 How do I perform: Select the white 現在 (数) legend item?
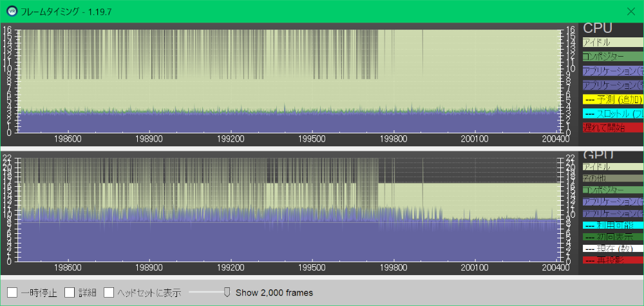[612, 248]
